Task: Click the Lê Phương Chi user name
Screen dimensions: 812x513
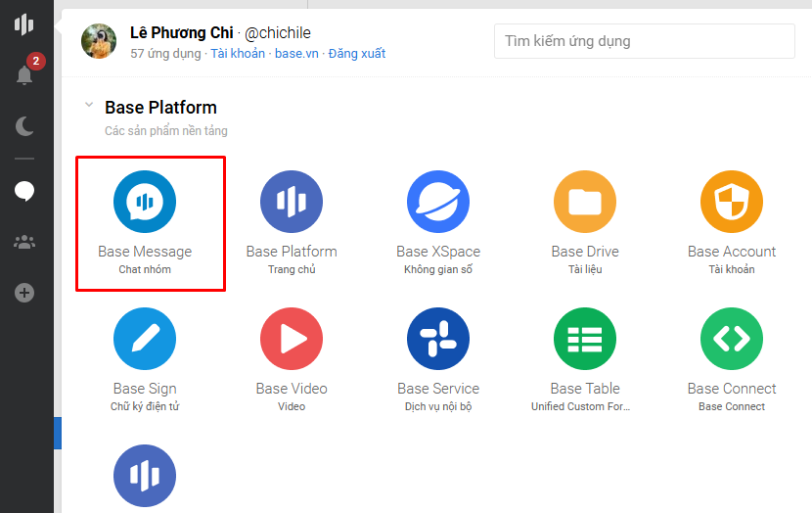Action: (x=182, y=32)
